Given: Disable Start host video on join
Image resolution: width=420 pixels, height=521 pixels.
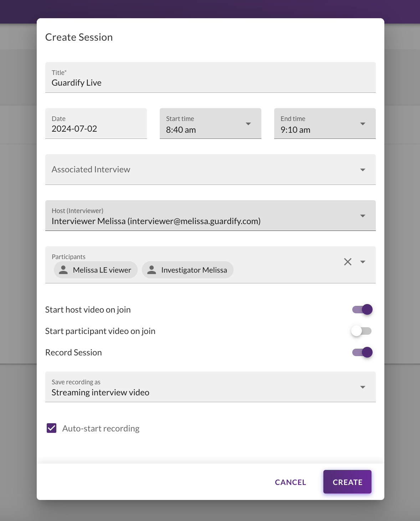Looking at the screenshot, I should (362, 309).
